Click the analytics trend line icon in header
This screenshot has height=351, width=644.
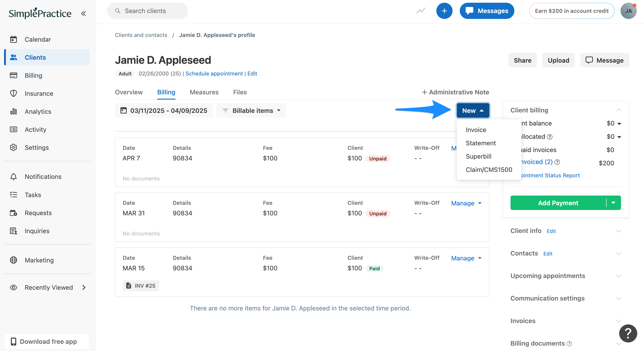pyautogui.click(x=421, y=11)
